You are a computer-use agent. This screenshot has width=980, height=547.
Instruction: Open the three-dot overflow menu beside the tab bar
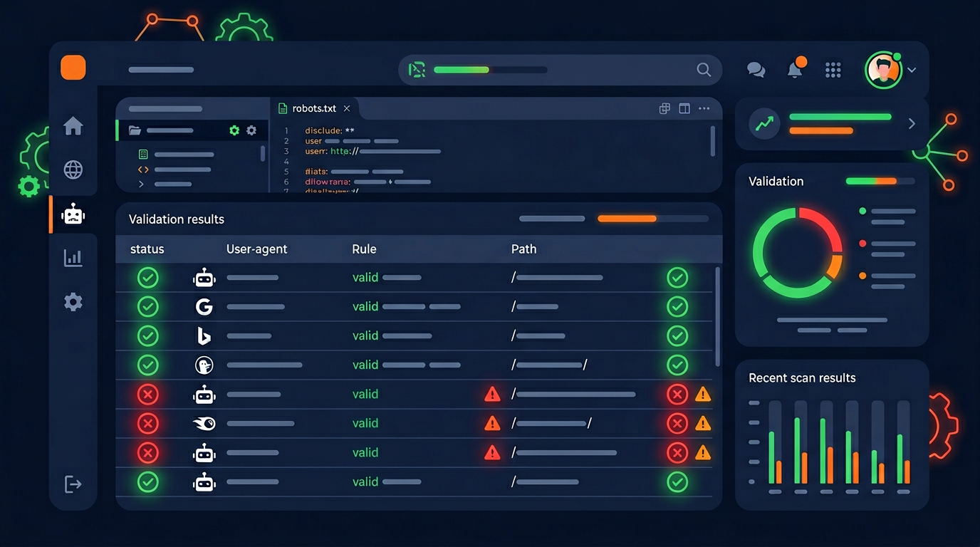pos(704,108)
